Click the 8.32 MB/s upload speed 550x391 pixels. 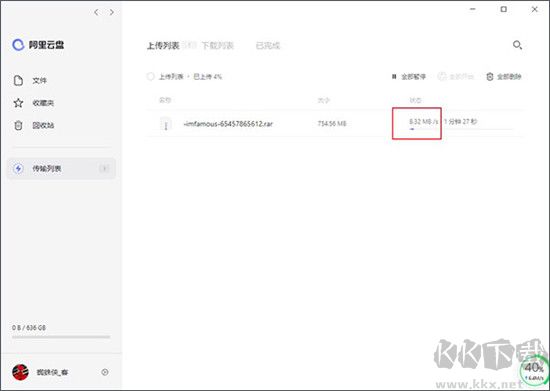[424, 122]
